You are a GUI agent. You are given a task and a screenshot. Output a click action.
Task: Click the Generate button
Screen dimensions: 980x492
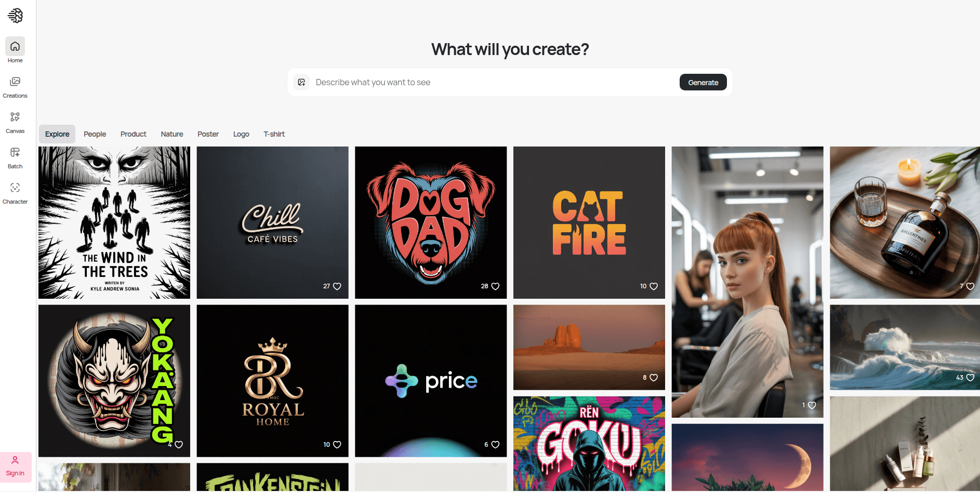tap(703, 82)
